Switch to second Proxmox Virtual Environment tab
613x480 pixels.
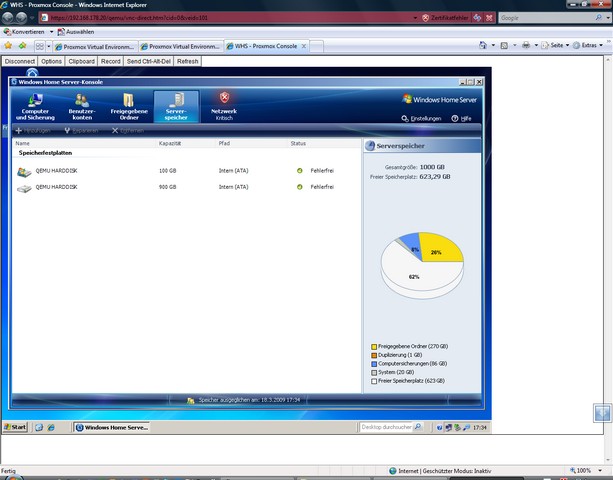click(181, 47)
